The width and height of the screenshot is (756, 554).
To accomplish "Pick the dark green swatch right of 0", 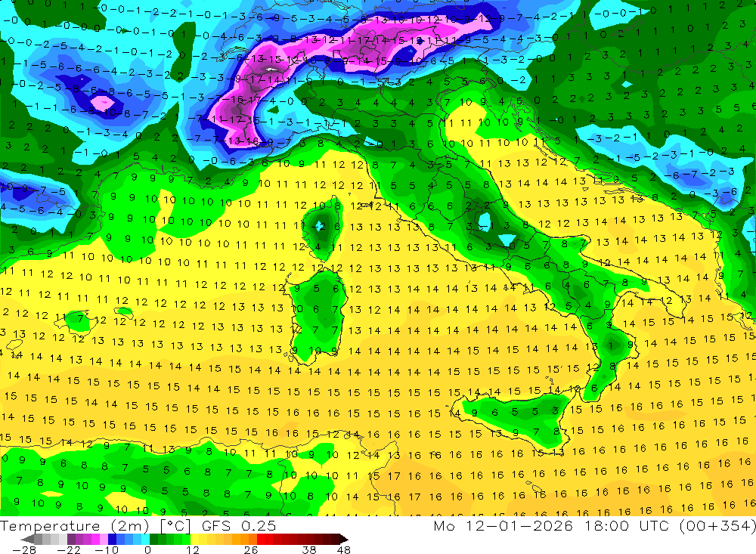I will point(153,539).
